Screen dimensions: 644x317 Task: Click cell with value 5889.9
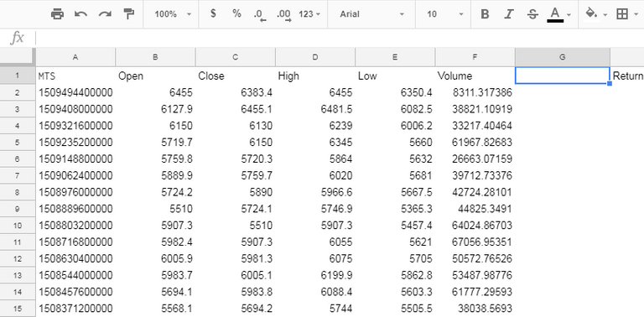click(x=155, y=176)
